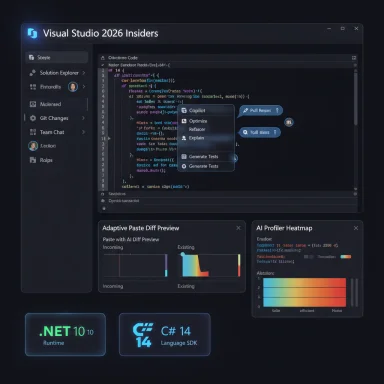Image resolution: width=384 pixels, height=384 pixels.
Task: Click the expand icon at the editor's top-right corner
Action: point(354,58)
